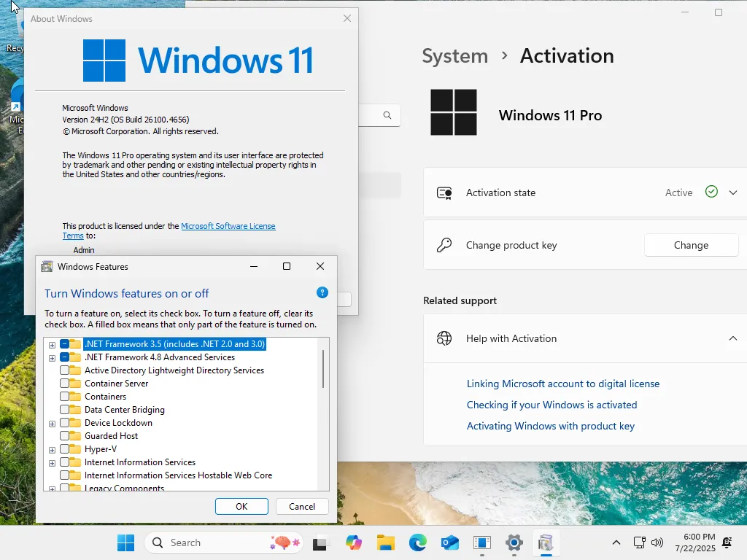747x560 pixels.
Task: Open the notifications bell icon
Action: (x=727, y=542)
